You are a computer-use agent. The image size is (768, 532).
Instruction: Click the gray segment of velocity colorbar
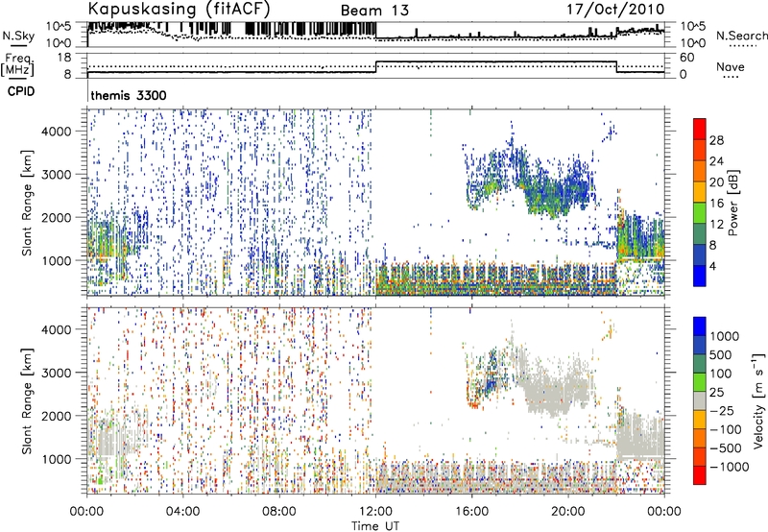click(x=700, y=401)
